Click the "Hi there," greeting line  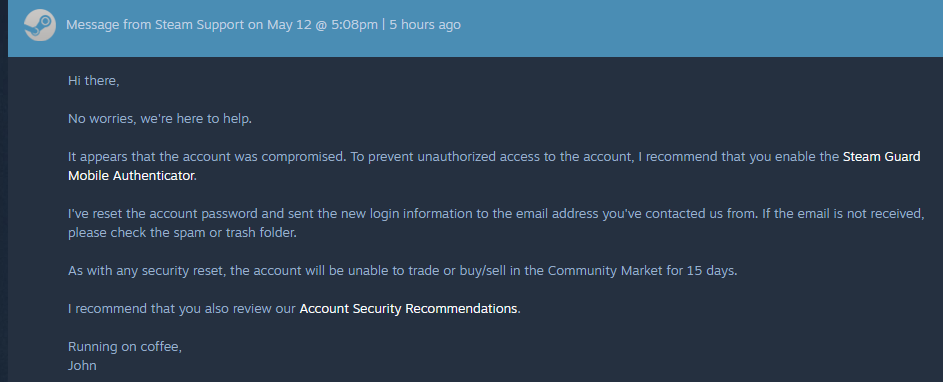(93, 81)
